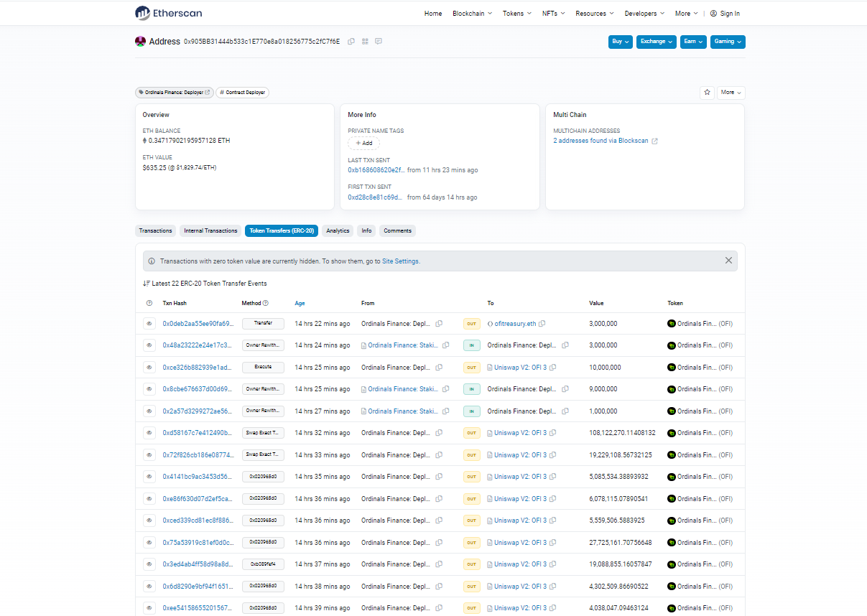
Task: Copy From address in 0x72f826cb186e08774 row
Action: [439, 455]
